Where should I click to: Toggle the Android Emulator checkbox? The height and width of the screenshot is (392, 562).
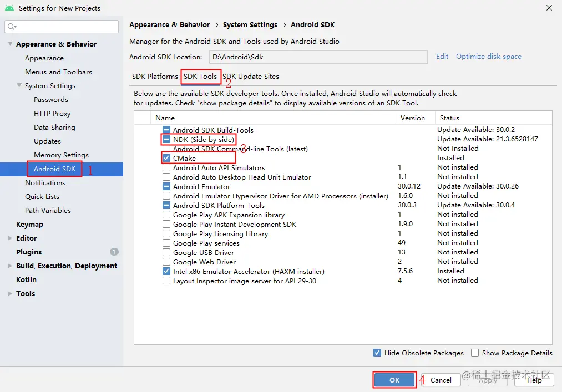(x=166, y=186)
